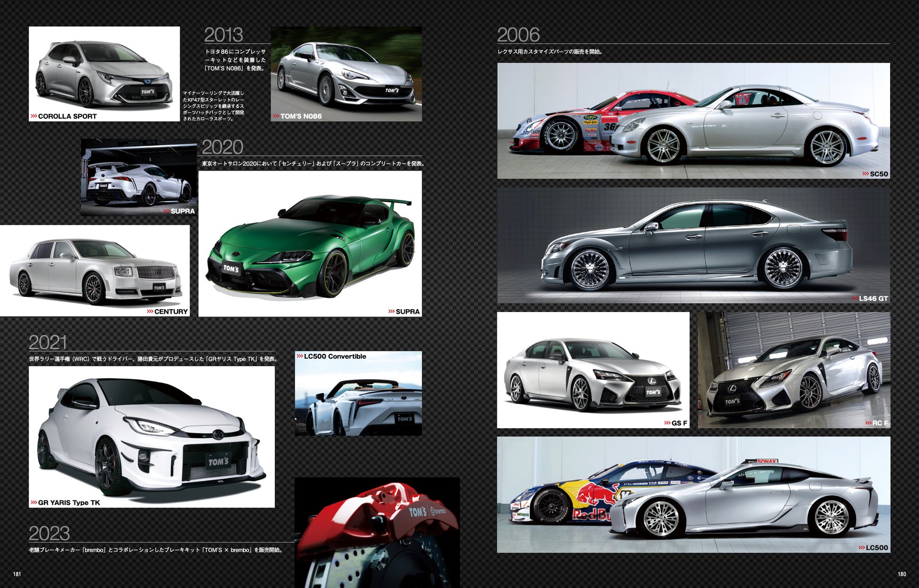Select the 2021 year heading
The height and width of the screenshot is (588, 919).
tap(48, 343)
